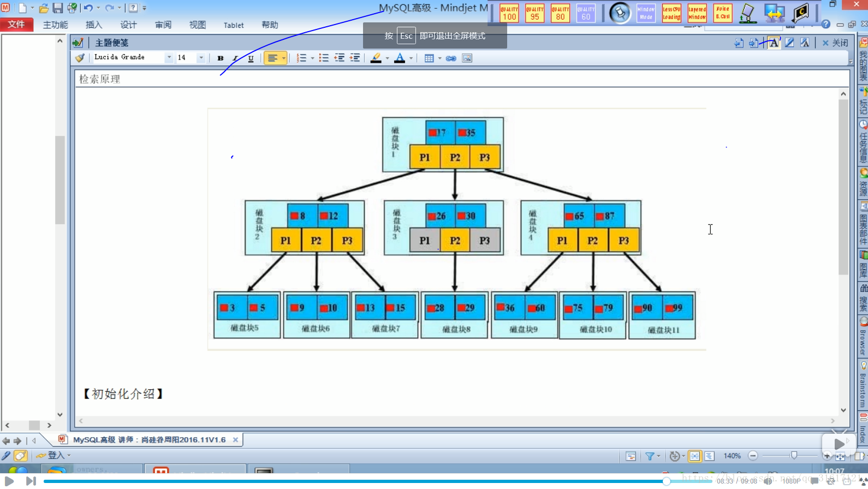
Task: Redo the last undone action
Action: [x=109, y=8]
